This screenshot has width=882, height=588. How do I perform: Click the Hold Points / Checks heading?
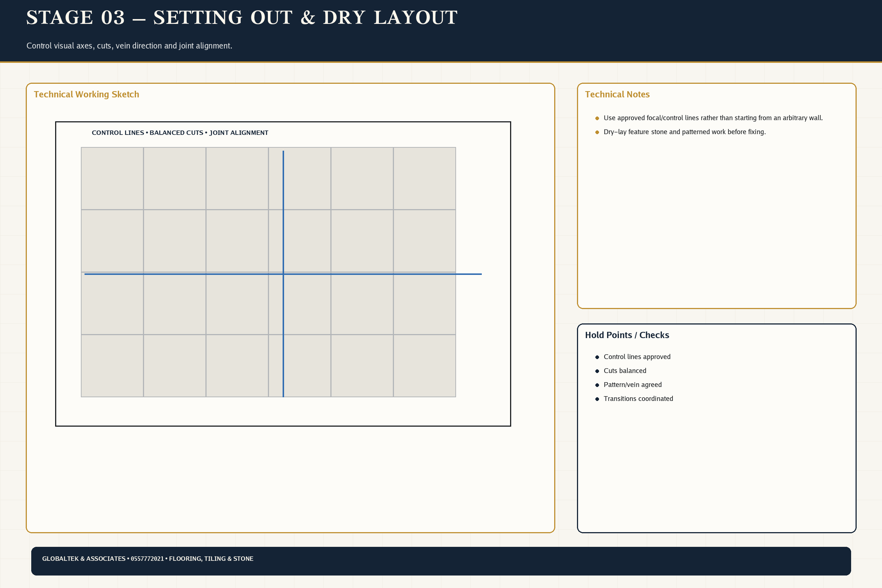[x=627, y=335]
